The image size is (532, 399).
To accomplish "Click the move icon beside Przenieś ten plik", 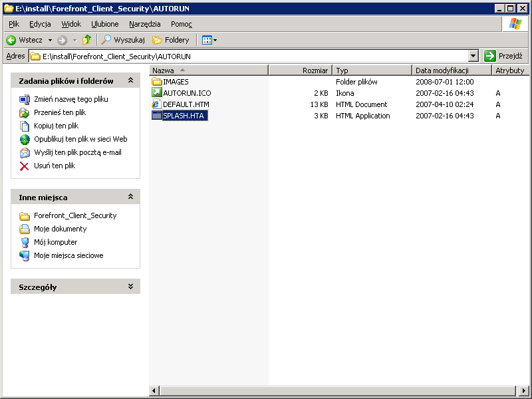I will (25, 112).
